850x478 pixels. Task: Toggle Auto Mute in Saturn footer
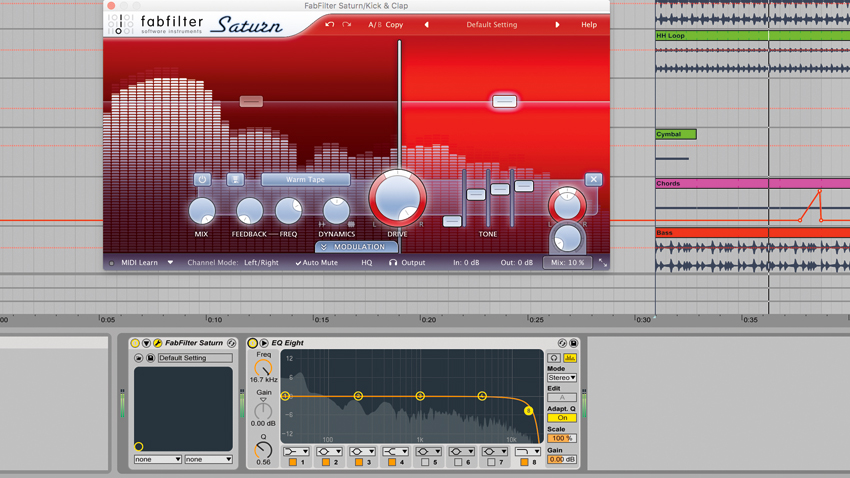click(x=317, y=262)
